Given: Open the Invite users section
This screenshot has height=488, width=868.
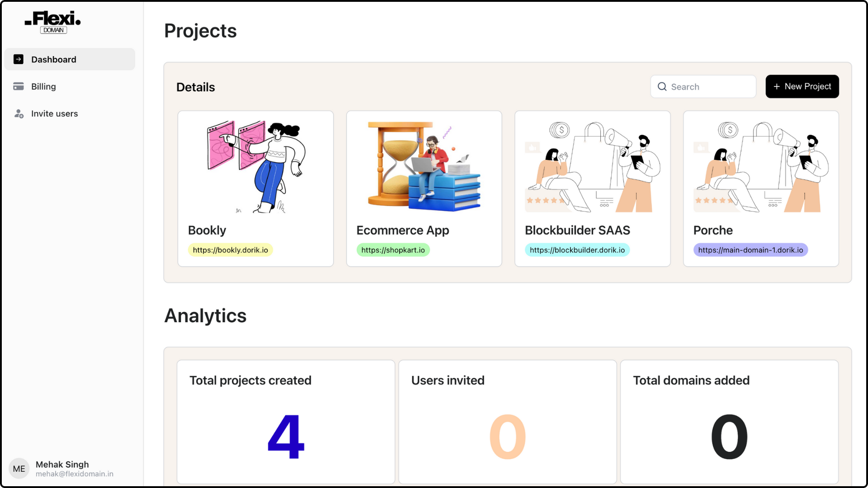Looking at the screenshot, I should point(54,114).
